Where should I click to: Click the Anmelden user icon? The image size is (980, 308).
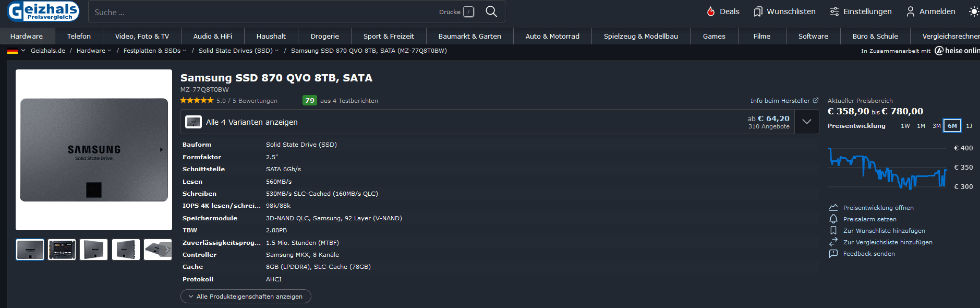[911, 11]
